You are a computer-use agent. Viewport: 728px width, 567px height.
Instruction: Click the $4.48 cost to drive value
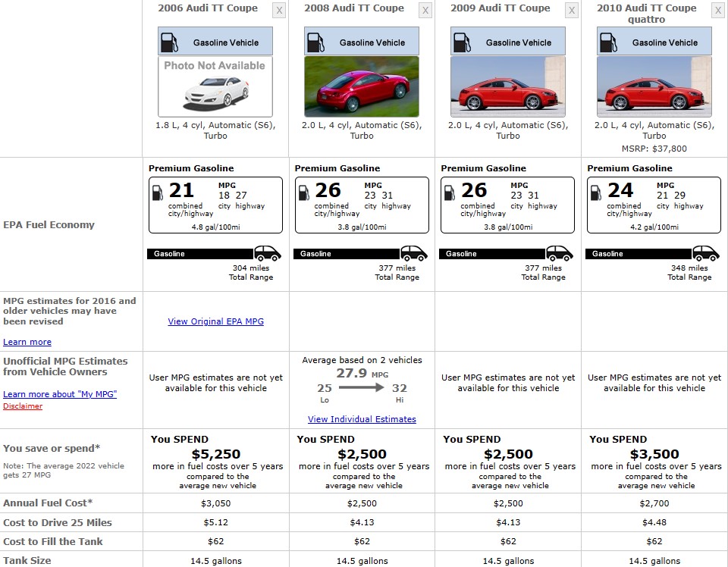tap(654, 522)
